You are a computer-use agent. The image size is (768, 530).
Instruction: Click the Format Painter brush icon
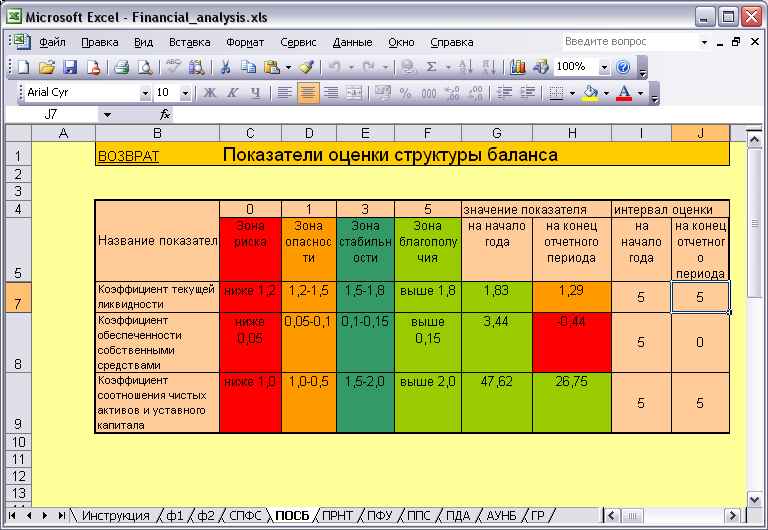[307, 67]
